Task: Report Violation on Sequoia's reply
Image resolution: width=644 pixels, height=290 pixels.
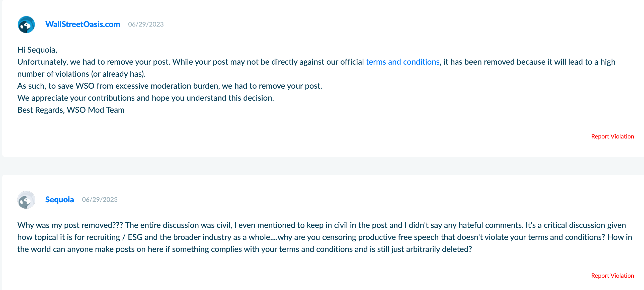Action: pyautogui.click(x=612, y=276)
